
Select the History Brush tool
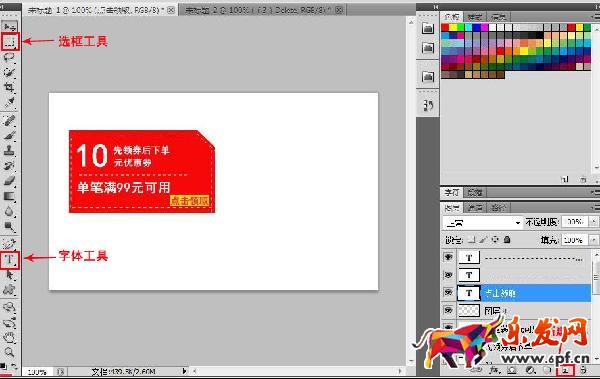(10, 166)
